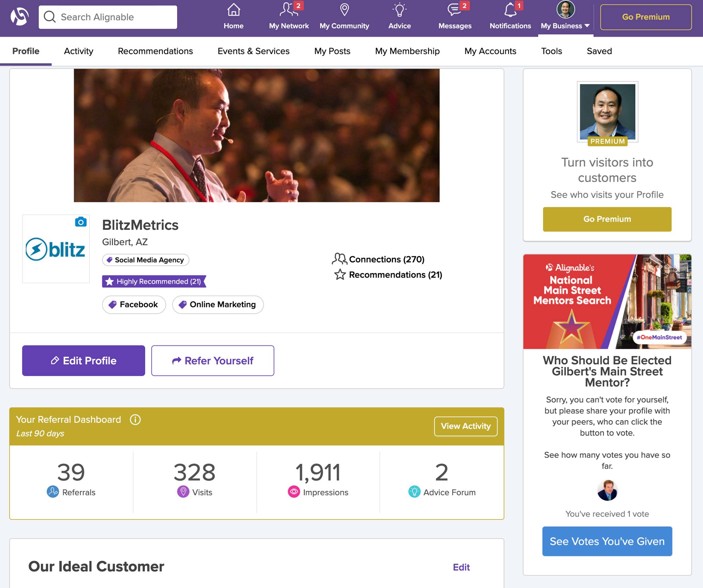Screen dimensions: 703x588
Task: Click the info icon beside Referral Dashboard
Action: point(135,420)
